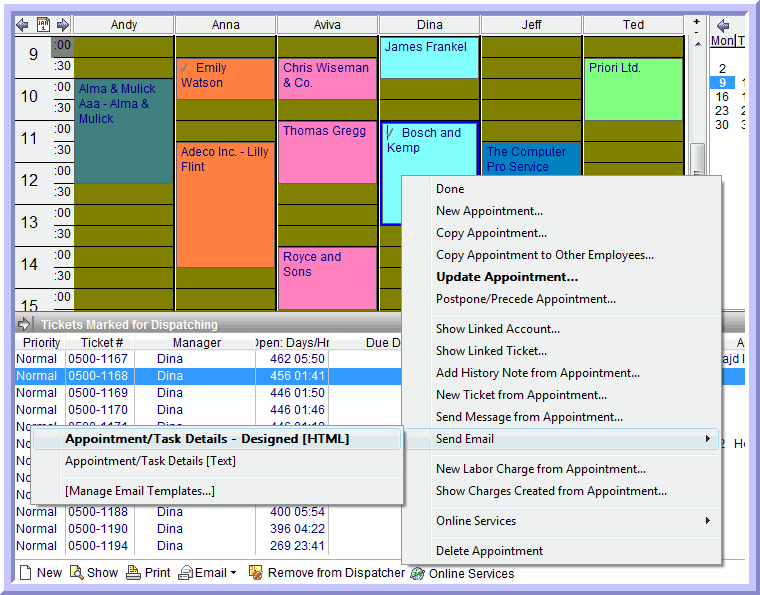The image size is (760, 595).
Task: Select day 9 in the mini calendar
Action: [722, 83]
